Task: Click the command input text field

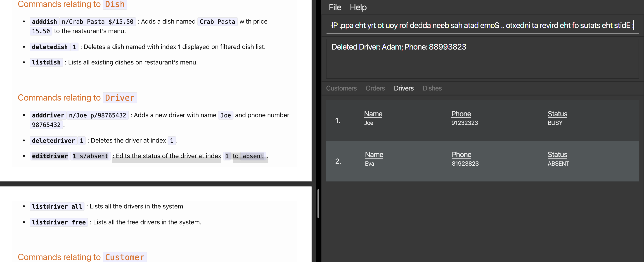Action: pyautogui.click(x=482, y=25)
